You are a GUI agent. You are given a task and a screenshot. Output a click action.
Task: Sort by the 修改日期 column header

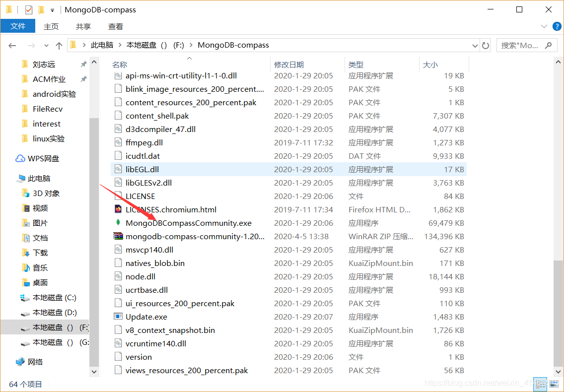coord(307,65)
